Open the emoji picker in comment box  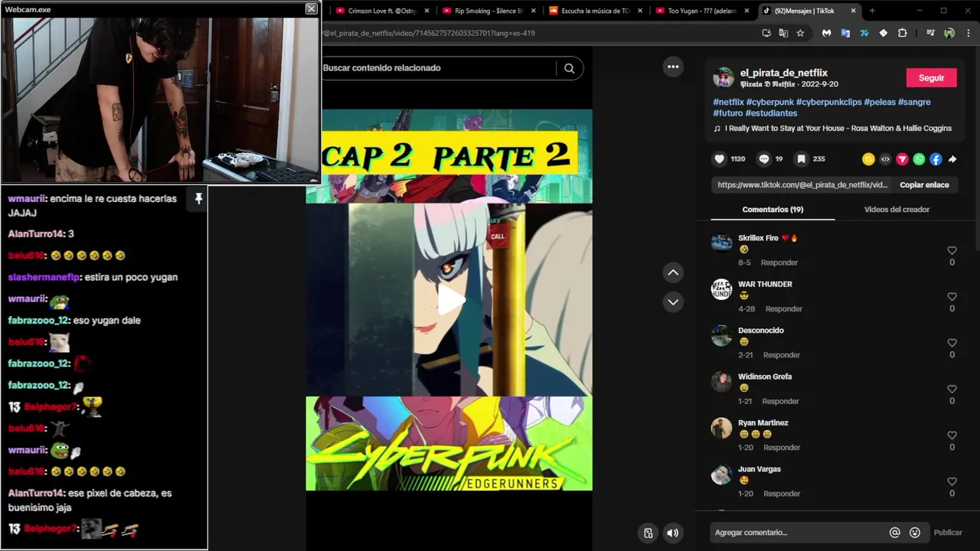tap(915, 533)
